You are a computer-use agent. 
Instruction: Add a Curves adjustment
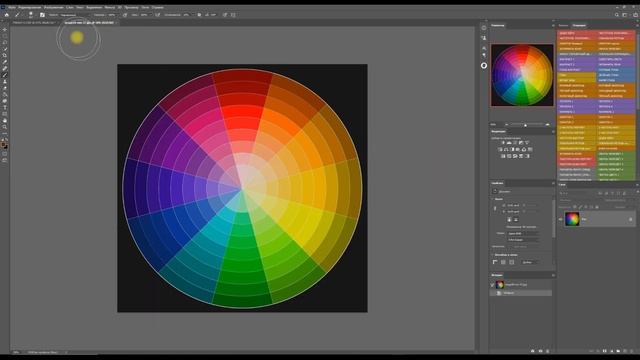pos(515,142)
